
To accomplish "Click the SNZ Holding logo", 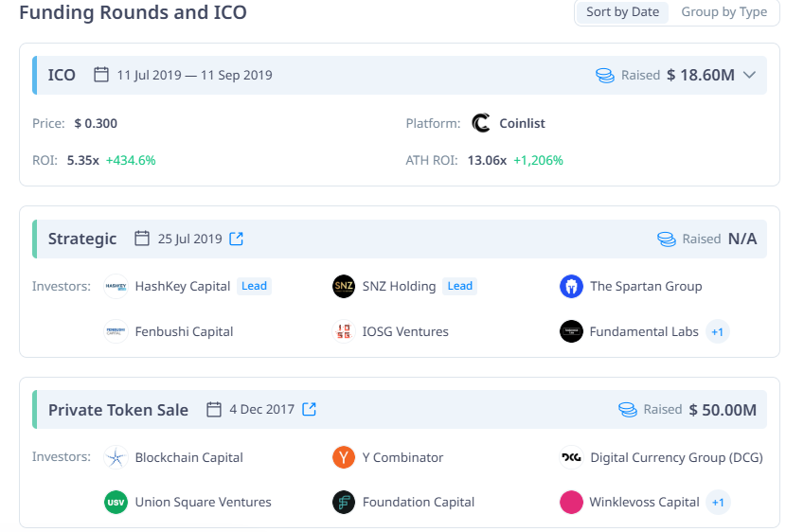I will (344, 286).
